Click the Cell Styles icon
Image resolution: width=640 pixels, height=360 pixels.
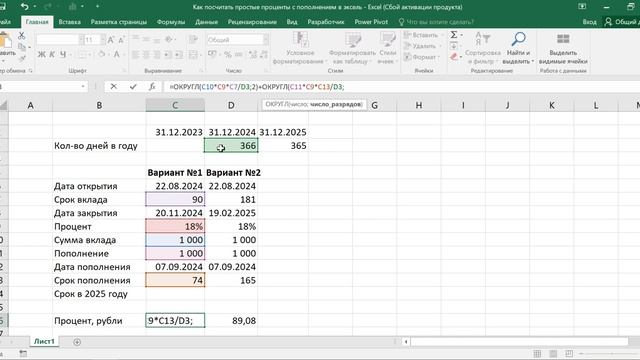388,40
